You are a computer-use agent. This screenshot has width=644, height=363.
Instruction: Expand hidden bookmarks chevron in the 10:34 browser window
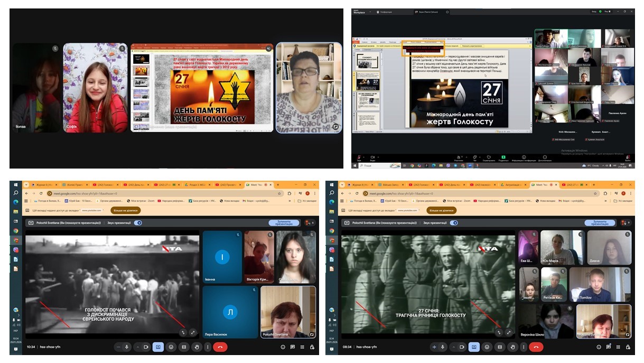(x=290, y=201)
